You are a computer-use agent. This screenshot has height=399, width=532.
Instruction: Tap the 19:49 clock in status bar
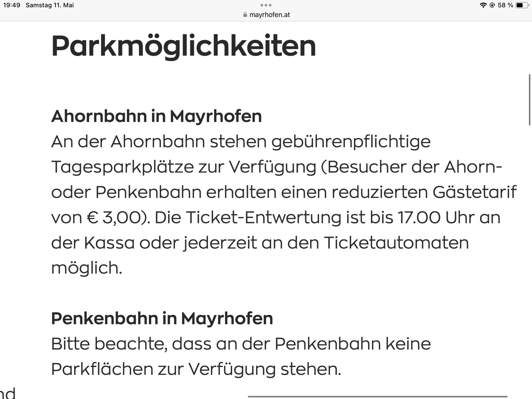(12, 5)
